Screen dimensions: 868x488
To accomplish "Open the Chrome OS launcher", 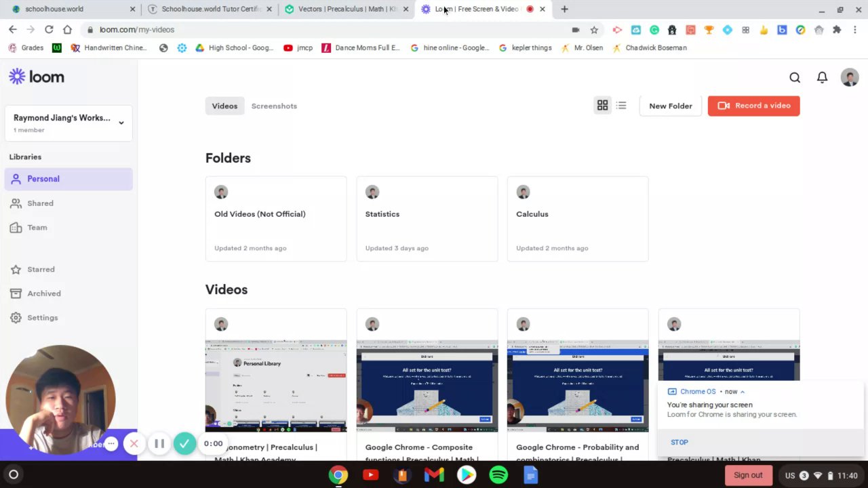I will pos(13,475).
